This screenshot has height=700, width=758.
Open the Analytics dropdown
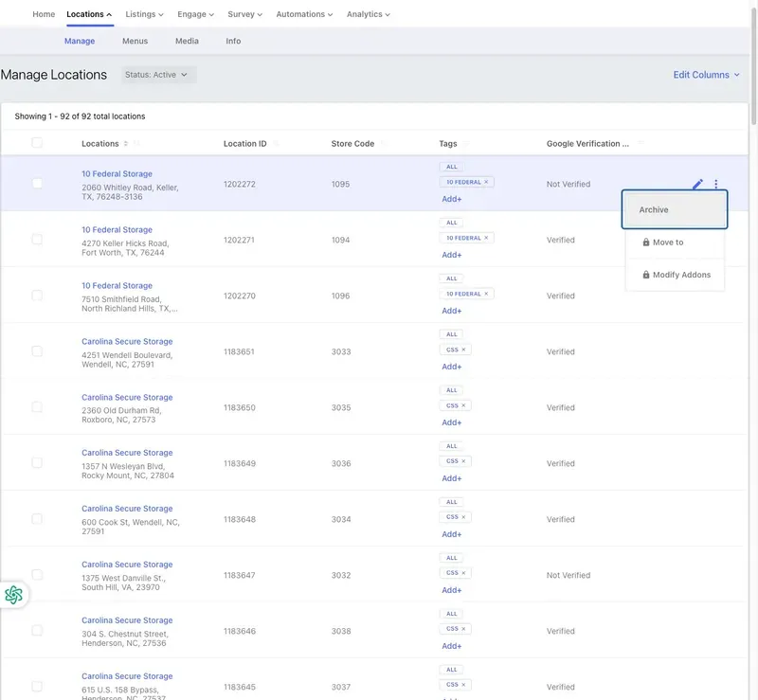tap(369, 14)
